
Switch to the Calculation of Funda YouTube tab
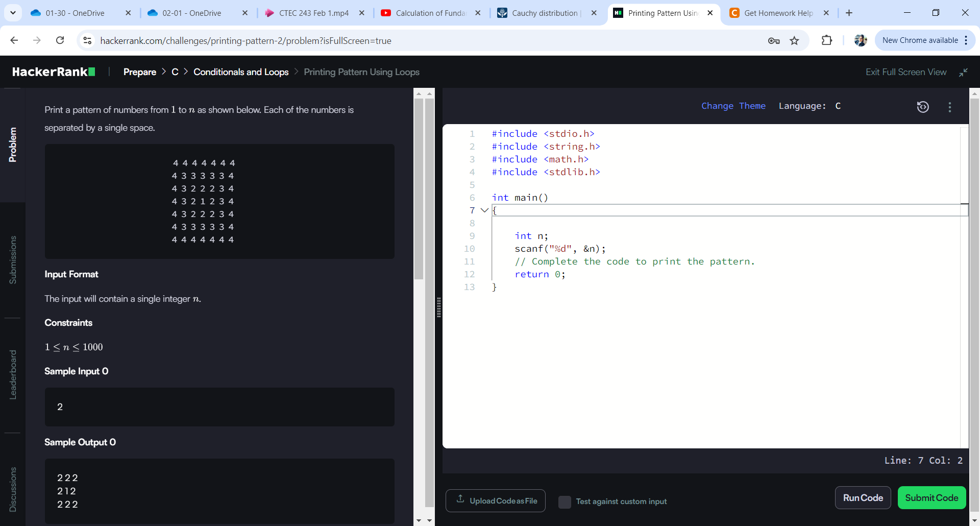point(430,13)
